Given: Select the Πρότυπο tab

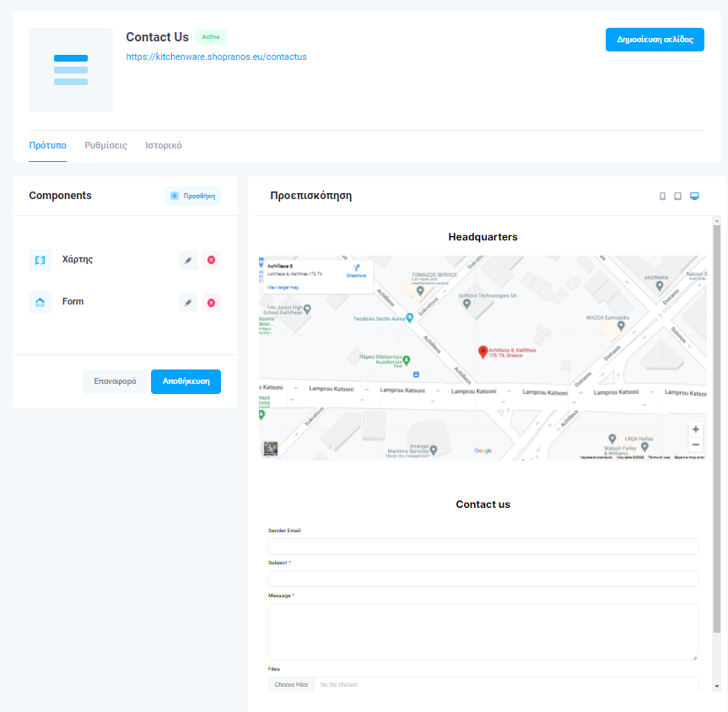Looking at the screenshot, I should click(47, 145).
